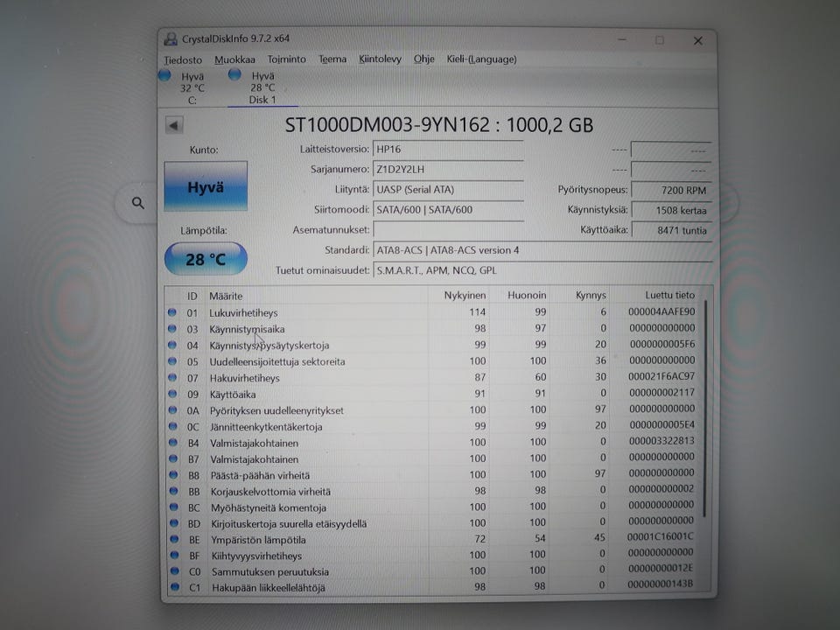Click the status dot for row BD
Viewport: 840px width, 630px height.
173,523
